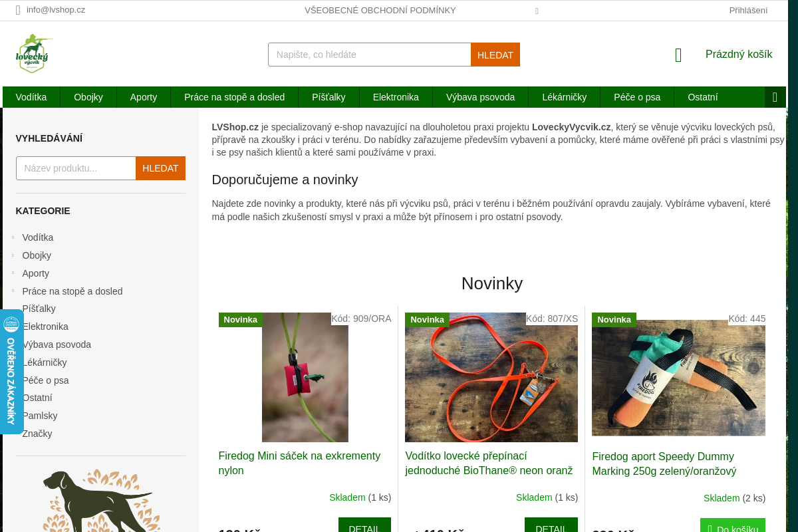Click the Lovecký výcvik logo

coord(34,54)
